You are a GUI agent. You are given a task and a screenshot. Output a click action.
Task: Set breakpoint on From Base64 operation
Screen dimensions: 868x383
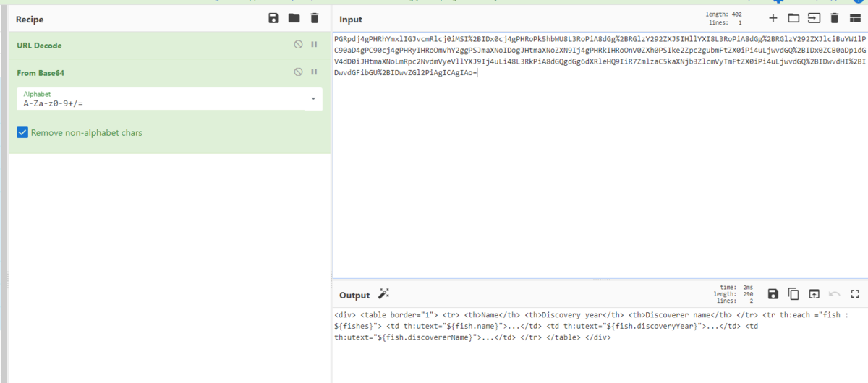314,72
